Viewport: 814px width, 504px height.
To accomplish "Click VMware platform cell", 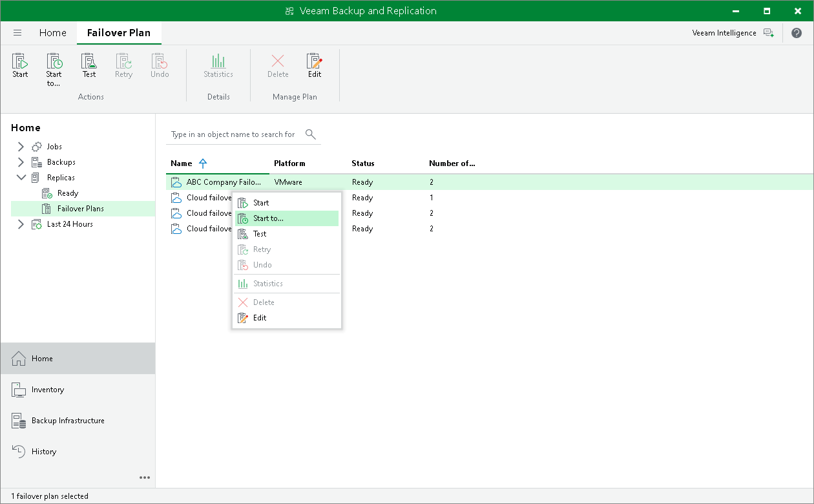I will click(x=288, y=182).
